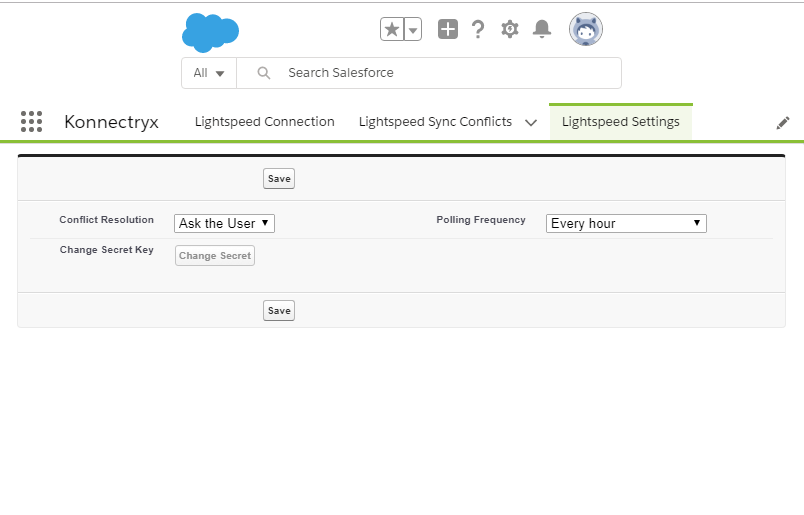Show notifications via the bell icon
This screenshot has height=515, width=804.
pyautogui.click(x=542, y=29)
